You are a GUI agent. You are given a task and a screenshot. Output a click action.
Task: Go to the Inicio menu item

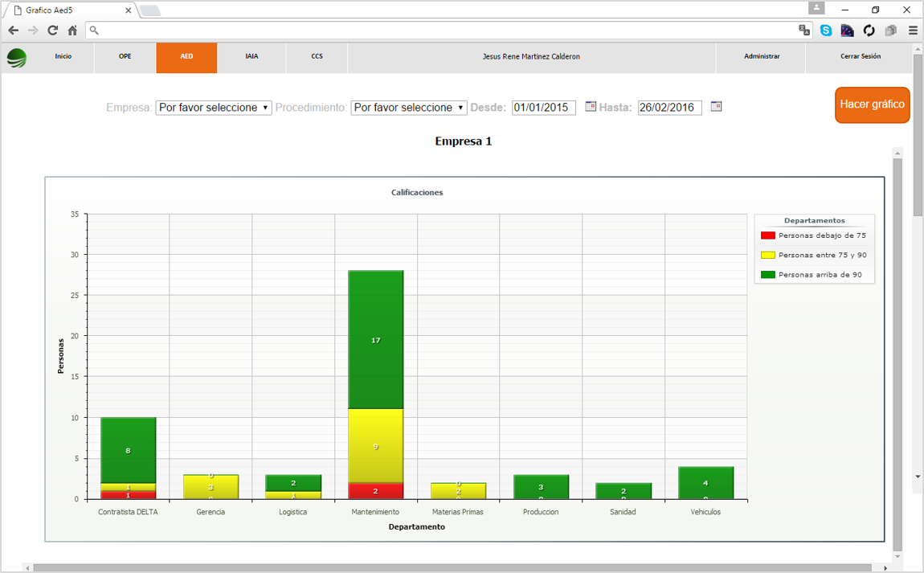(63, 56)
